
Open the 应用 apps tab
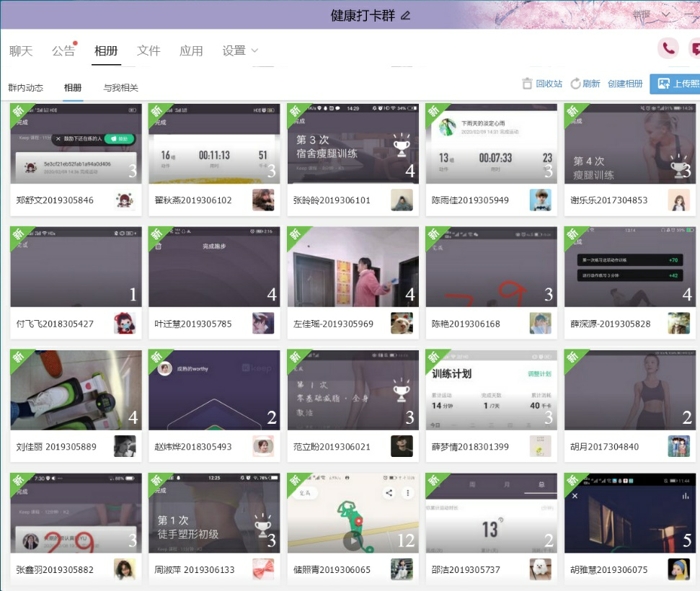click(191, 51)
